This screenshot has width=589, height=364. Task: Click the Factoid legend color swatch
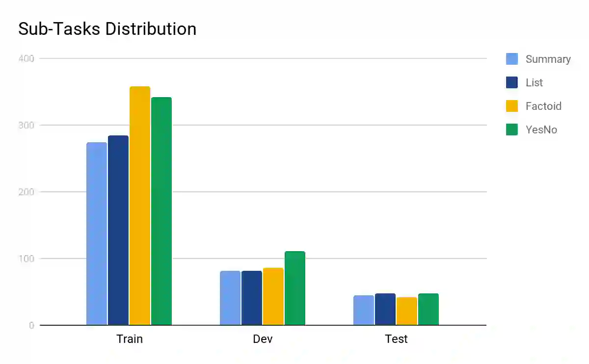click(x=512, y=106)
